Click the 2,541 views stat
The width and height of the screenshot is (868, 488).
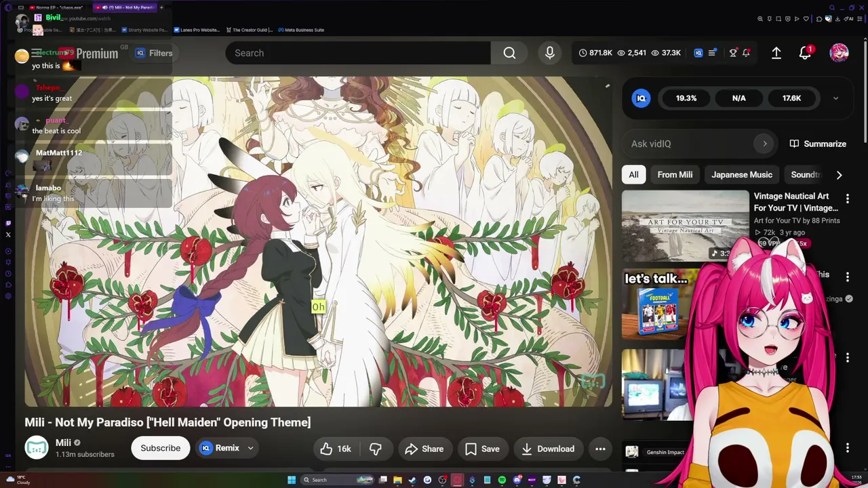click(631, 53)
